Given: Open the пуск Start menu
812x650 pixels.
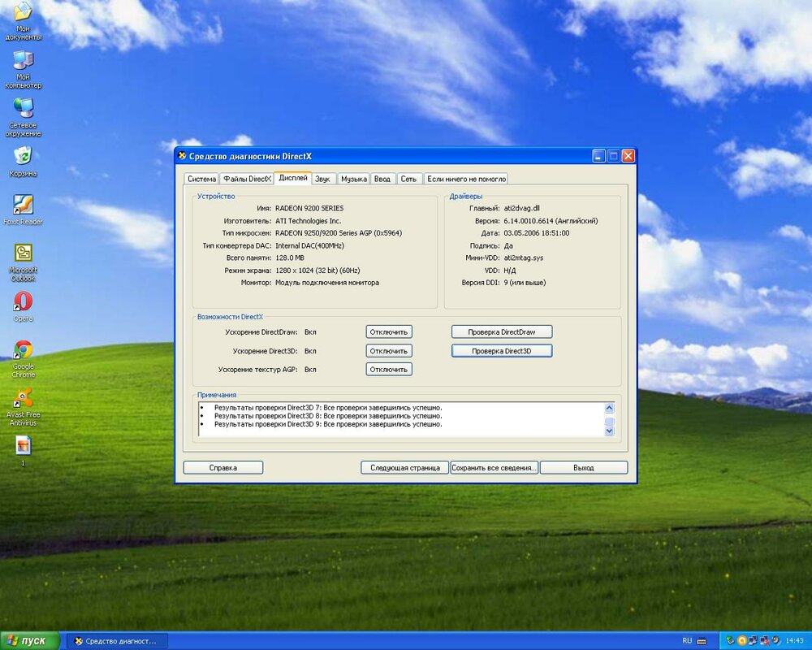Looking at the screenshot, I should point(30,641).
